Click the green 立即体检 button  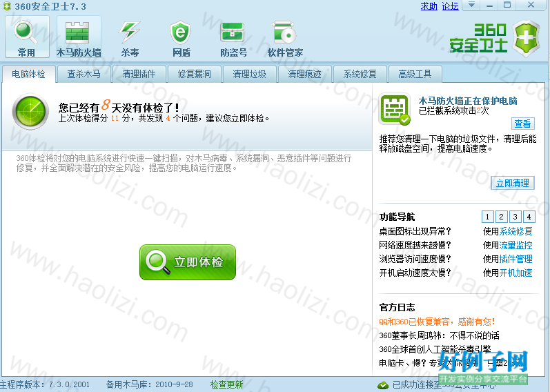coord(188,262)
